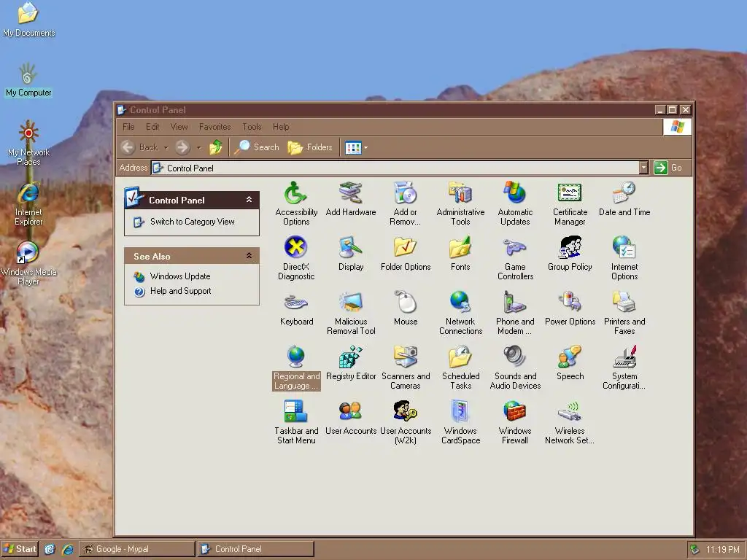
Task: Click the Go button
Action: click(668, 168)
